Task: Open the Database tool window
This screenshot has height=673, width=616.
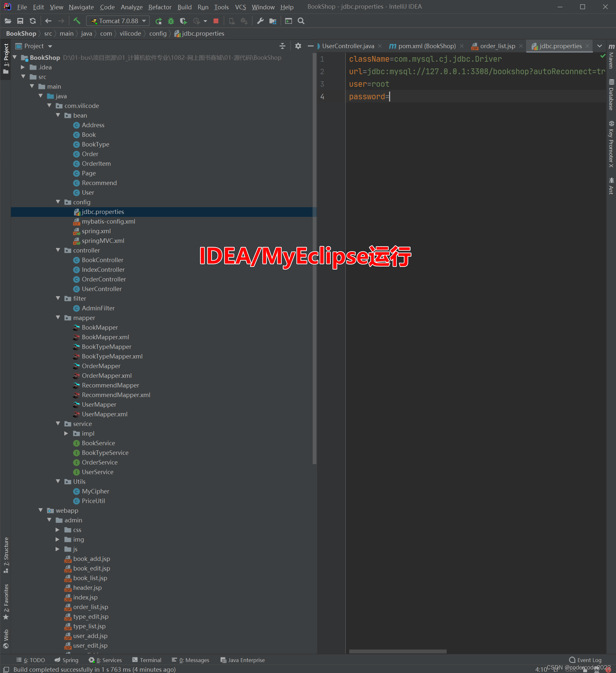Action: tap(611, 95)
